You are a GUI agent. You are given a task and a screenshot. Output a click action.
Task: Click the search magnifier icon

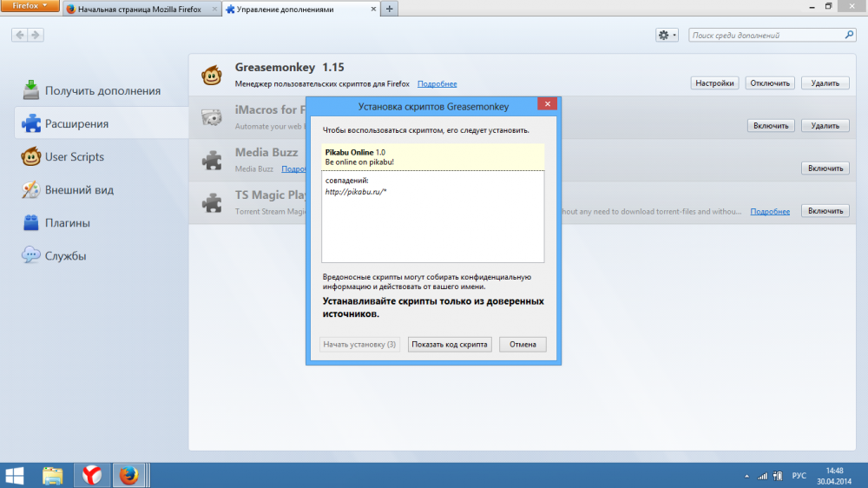(x=849, y=36)
